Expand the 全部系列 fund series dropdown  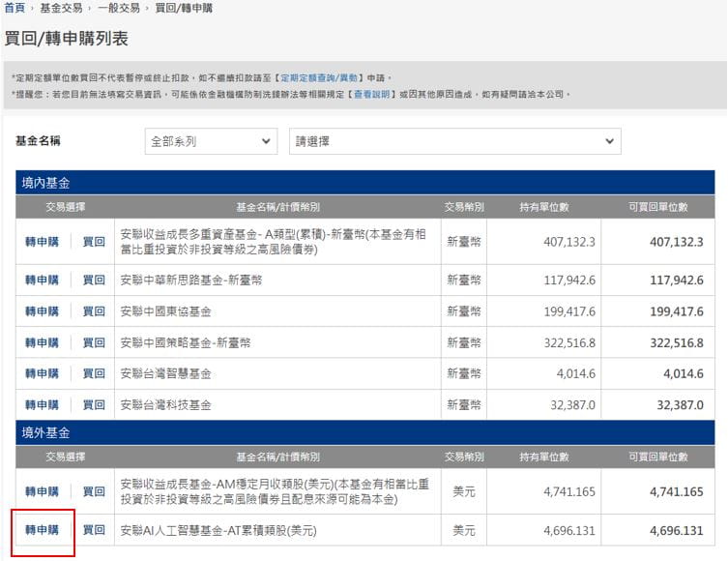[212, 141]
